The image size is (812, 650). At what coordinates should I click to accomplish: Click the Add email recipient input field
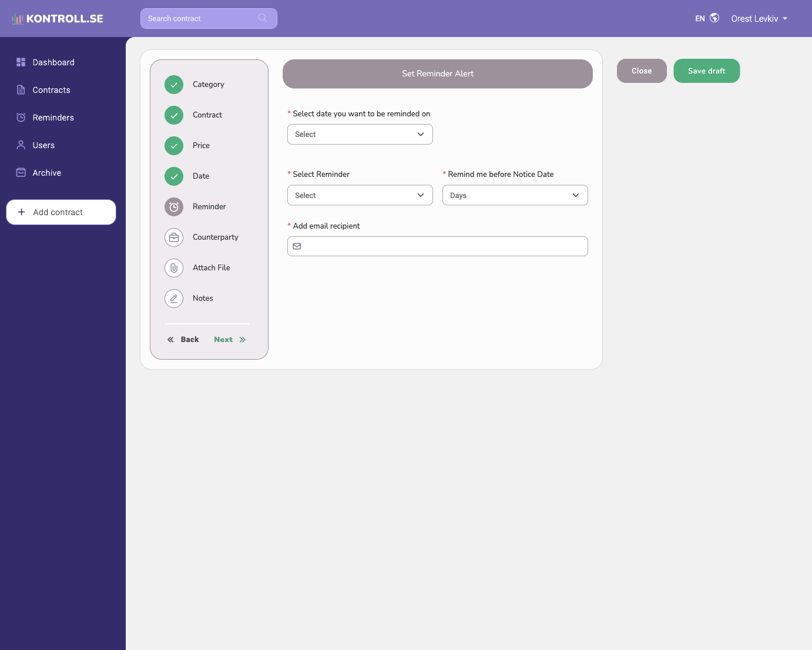click(x=438, y=246)
